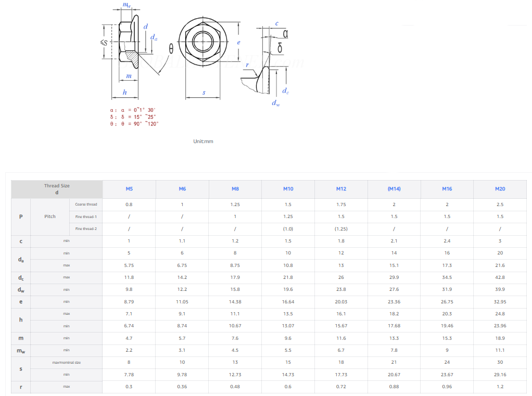Select the coarse pitch value 1.5 under M10
This screenshot has width=532, height=396.
[288, 205]
